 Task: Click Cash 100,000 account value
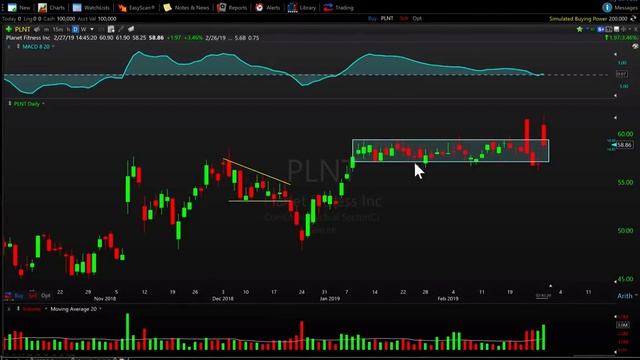59,19
